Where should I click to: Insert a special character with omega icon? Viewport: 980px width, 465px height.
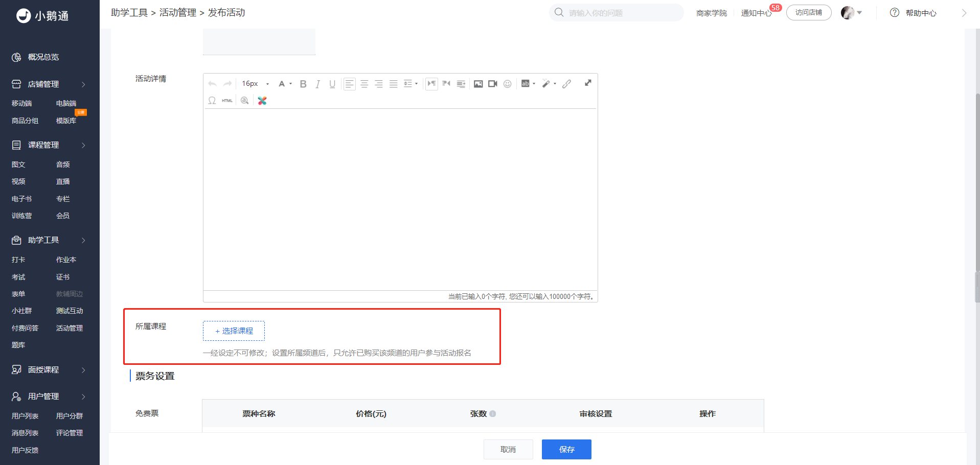212,101
